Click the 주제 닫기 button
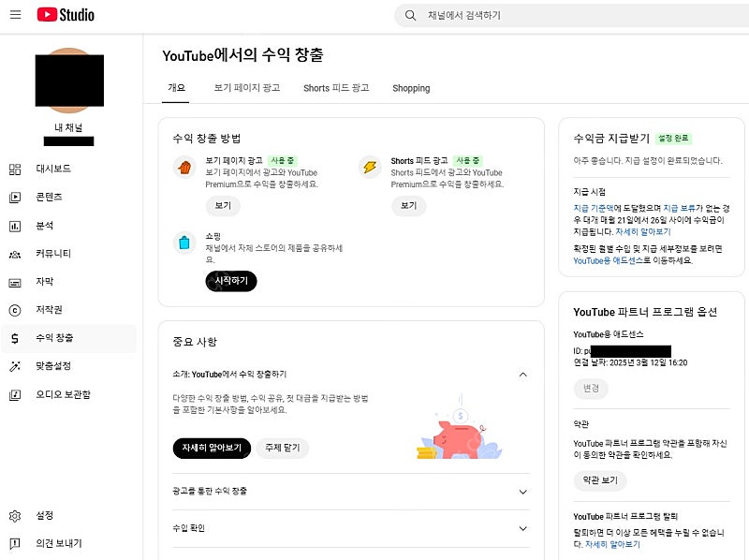 [283, 449]
